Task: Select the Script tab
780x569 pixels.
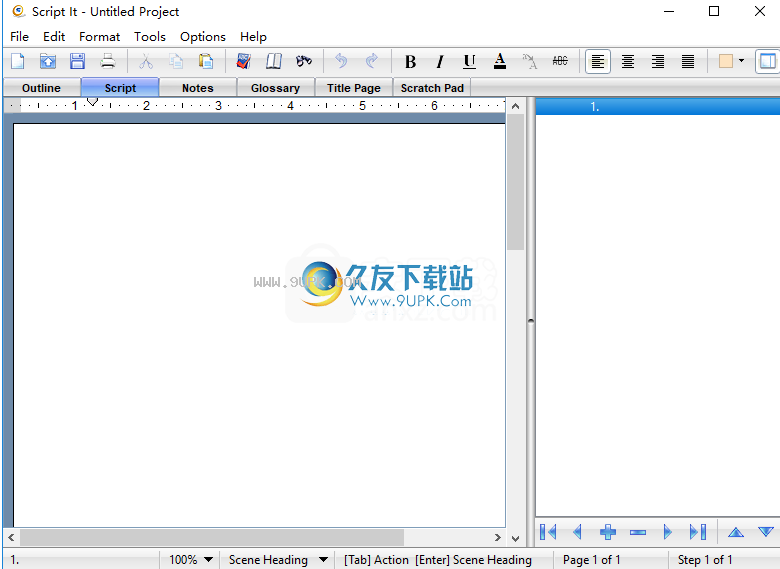Action: pyautogui.click(x=120, y=88)
